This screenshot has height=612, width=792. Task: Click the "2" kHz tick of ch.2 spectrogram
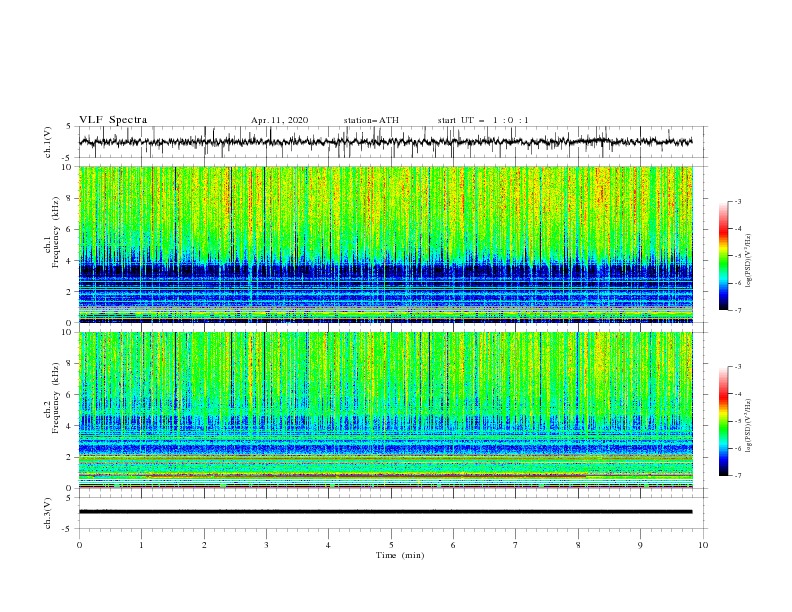tap(71, 457)
